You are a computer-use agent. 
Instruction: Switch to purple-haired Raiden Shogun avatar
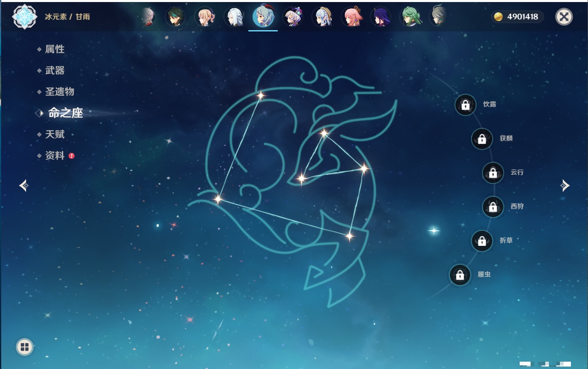(381, 17)
